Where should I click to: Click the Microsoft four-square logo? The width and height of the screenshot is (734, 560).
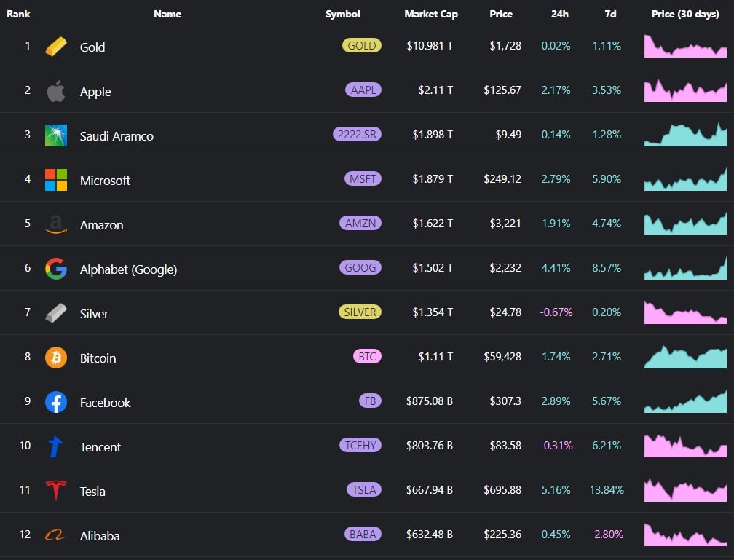(56, 180)
